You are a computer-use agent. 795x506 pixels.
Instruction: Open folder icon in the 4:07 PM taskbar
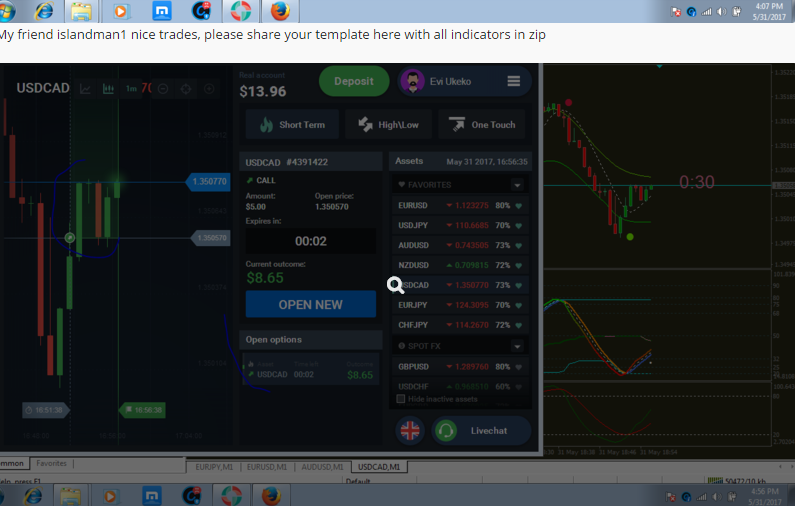point(81,11)
